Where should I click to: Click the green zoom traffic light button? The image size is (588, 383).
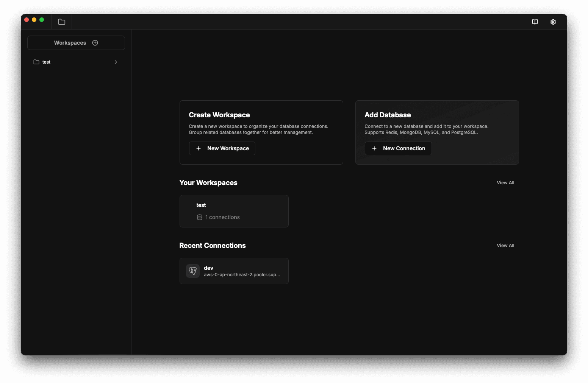coord(42,20)
